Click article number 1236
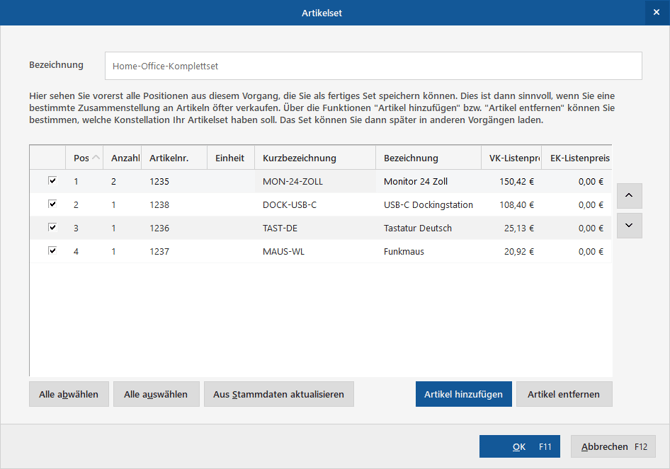Image resolution: width=670 pixels, height=469 pixels. (x=159, y=228)
